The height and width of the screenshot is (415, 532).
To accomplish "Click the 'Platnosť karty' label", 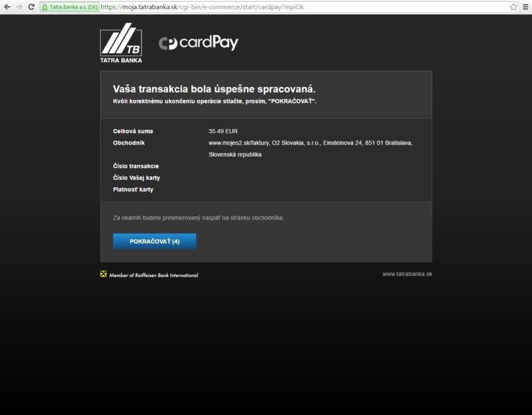I will click(133, 189).
